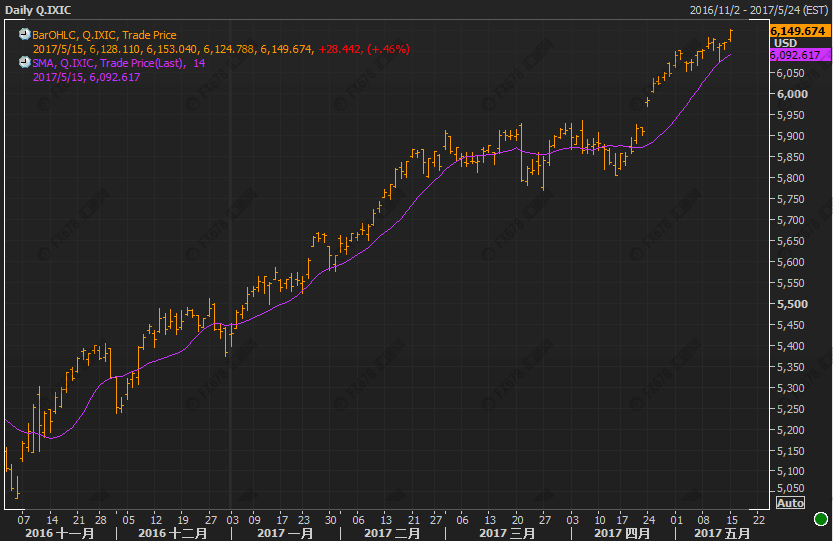Click the SMA value line 2017/5/15, 6,092.617
Screen dimensions: 833x541
tap(87, 77)
